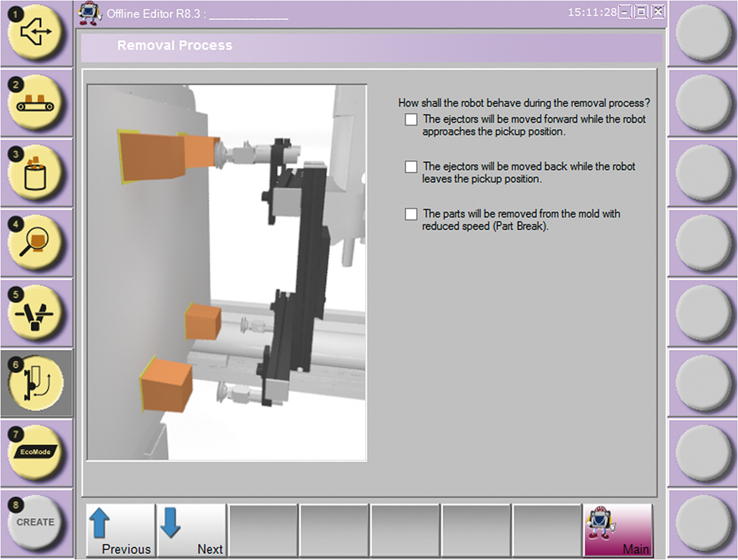The width and height of the screenshot is (738, 560).
Task: Check ejectors moved back when leaving option
Action: coord(411,167)
